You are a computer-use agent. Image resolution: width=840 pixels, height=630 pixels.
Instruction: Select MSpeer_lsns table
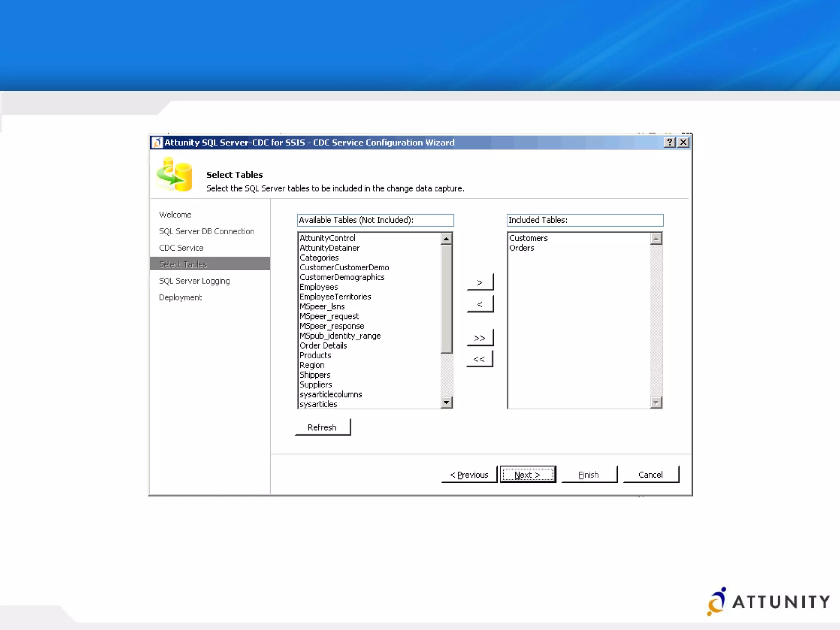pos(322,306)
